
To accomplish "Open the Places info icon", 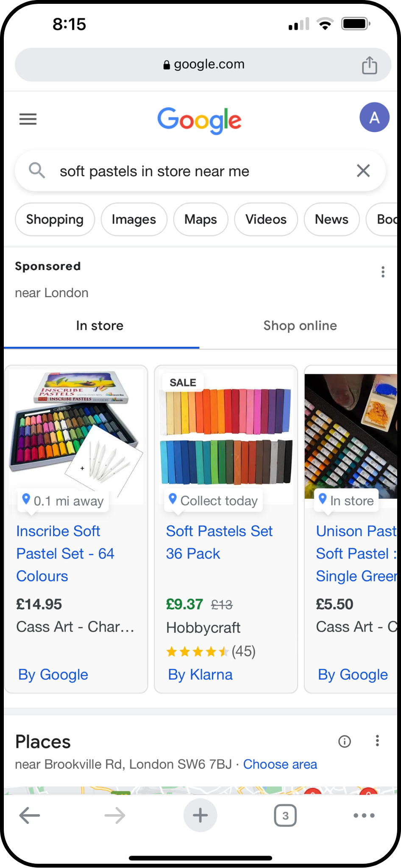I will click(x=345, y=741).
